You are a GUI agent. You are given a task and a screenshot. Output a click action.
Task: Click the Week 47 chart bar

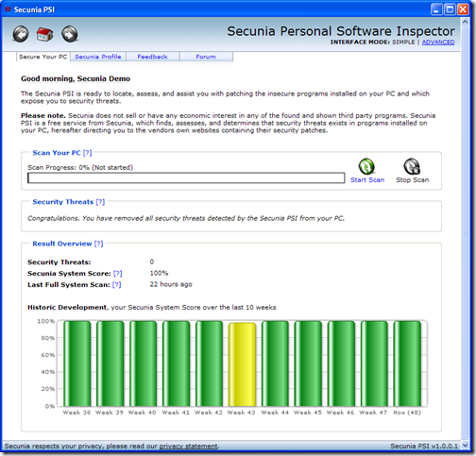point(374,363)
